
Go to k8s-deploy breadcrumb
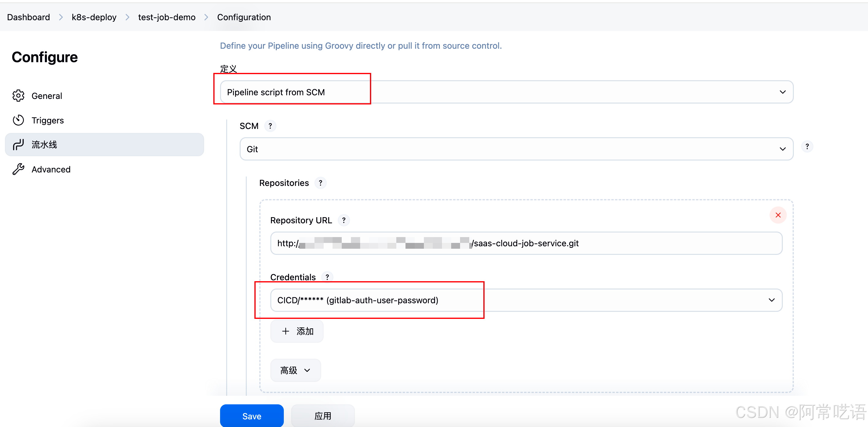[x=94, y=17]
